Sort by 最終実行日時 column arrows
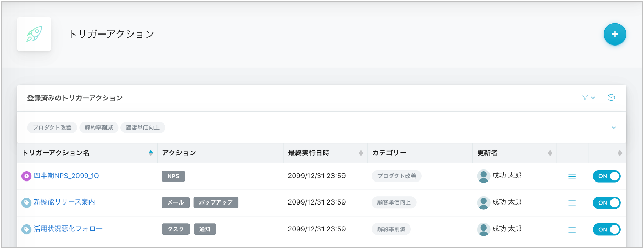The height and width of the screenshot is (249, 644). tap(360, 153)
